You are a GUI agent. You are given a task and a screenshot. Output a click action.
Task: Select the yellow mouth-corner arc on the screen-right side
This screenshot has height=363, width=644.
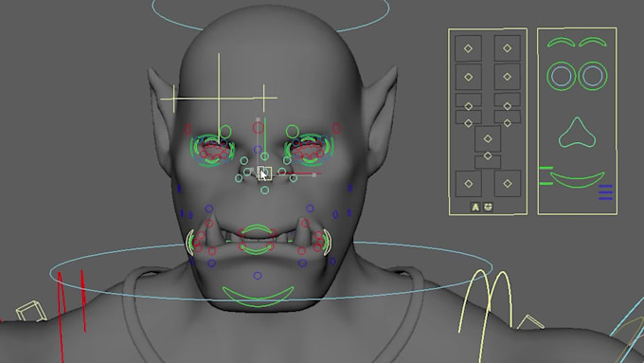pyautogui.click(x=327, y=242)
